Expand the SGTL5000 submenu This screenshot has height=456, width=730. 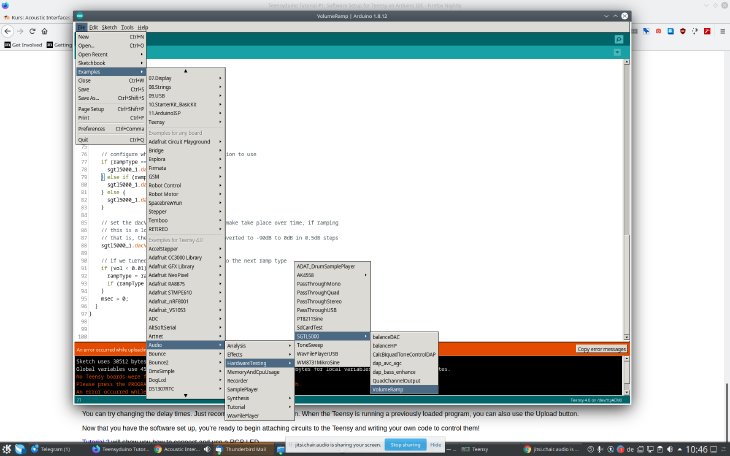330,336
